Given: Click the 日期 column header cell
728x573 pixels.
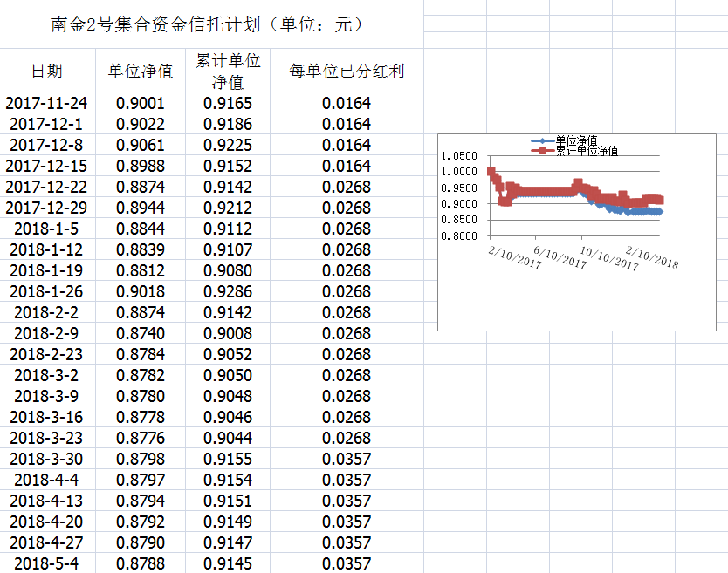Looking at the screenshot, I should coord(46,71).
